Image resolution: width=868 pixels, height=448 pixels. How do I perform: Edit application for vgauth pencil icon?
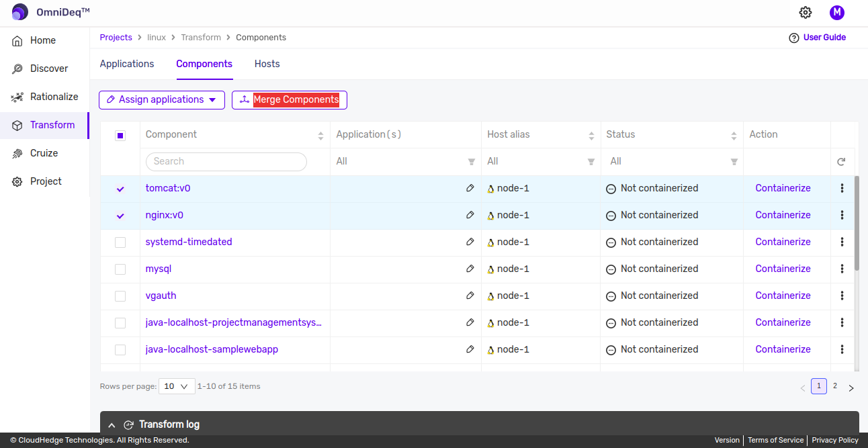pos(470,296)
